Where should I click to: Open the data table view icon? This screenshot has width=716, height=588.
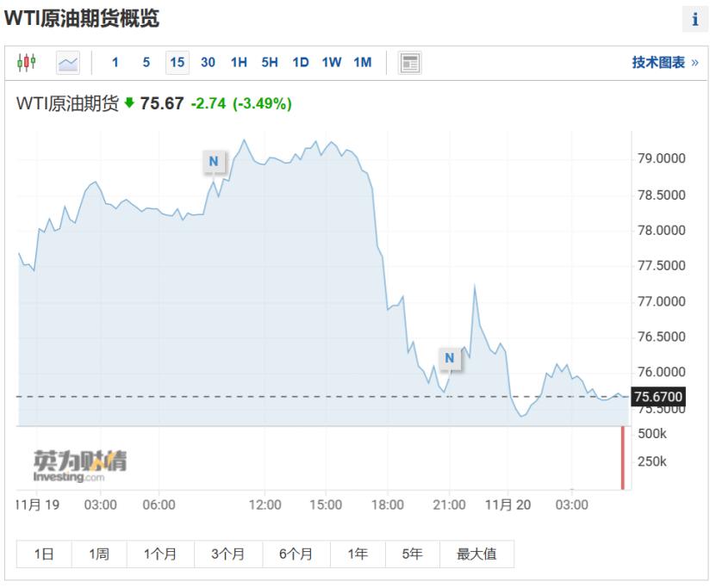410,62
